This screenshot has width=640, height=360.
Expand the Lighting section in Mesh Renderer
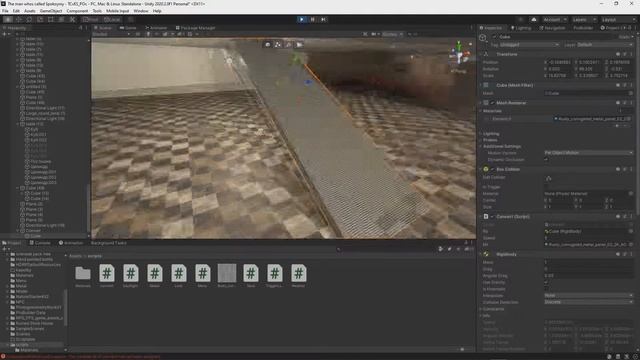(481, 134)
